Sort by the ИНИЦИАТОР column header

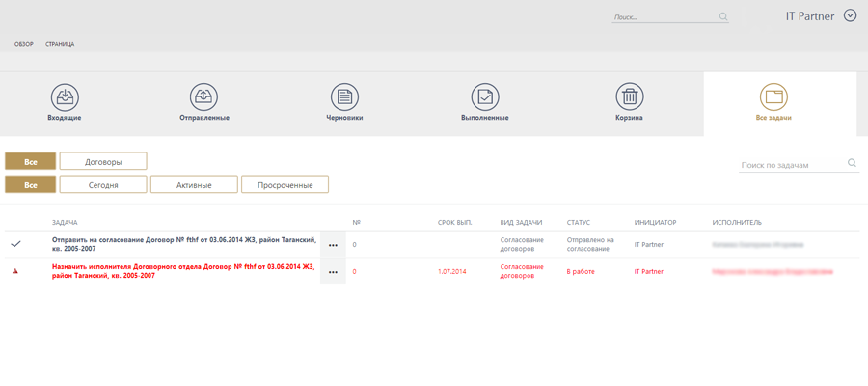pyautogui.click(x=656, y=223)
